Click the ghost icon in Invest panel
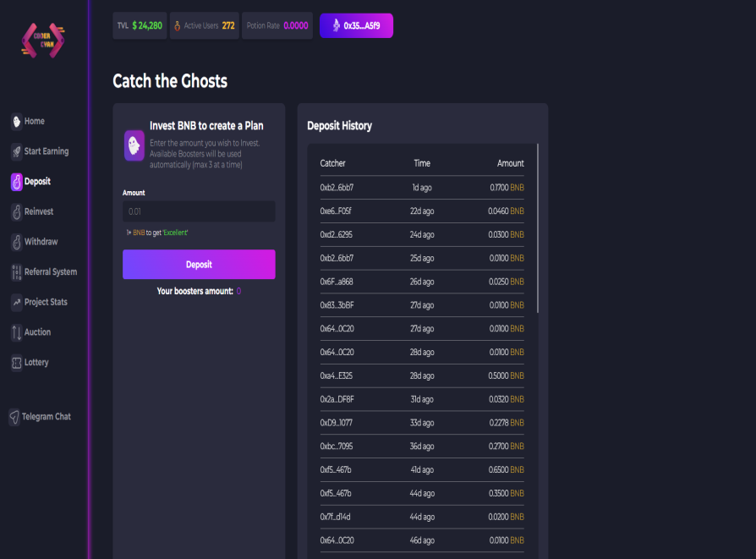 134,145
